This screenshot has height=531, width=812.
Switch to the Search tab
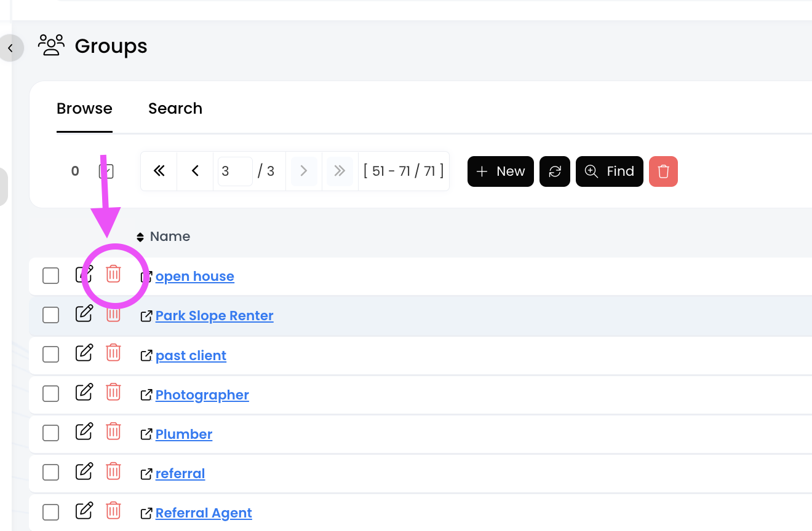(175, 109)
